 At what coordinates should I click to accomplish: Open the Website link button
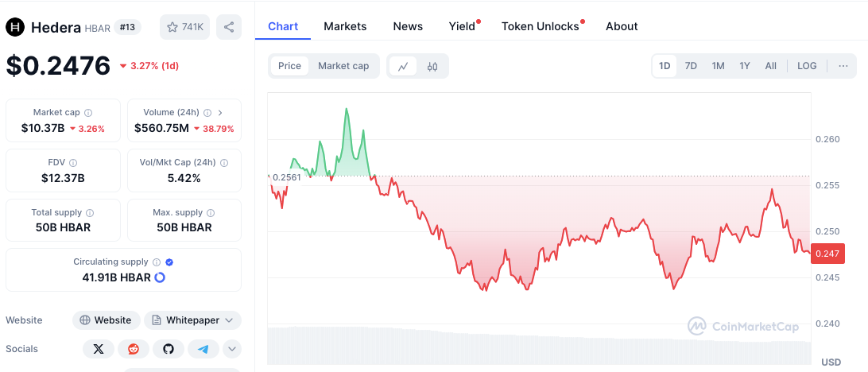(107, 320)
